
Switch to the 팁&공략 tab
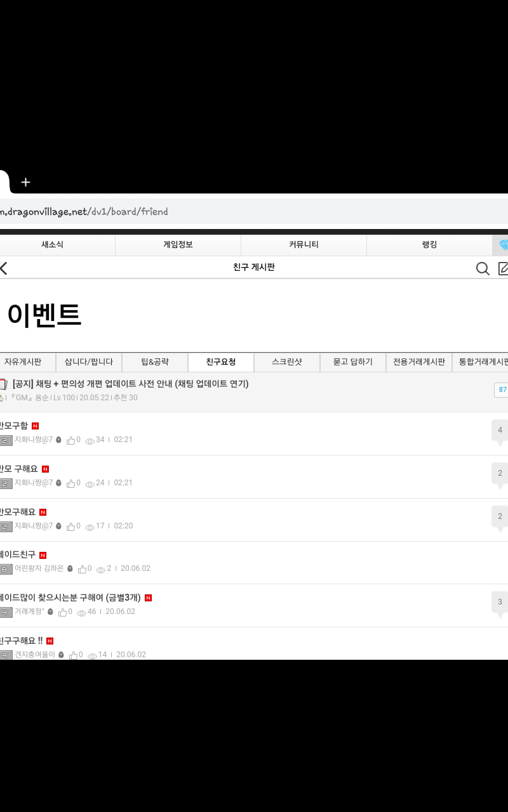click(x=155, y=362)
